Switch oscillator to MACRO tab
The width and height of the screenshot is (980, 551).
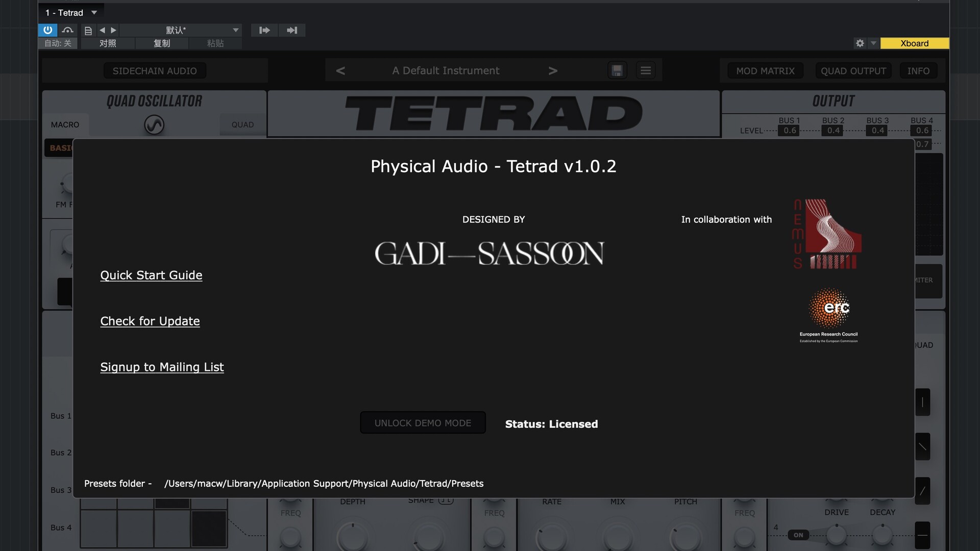tap(65, 124)
